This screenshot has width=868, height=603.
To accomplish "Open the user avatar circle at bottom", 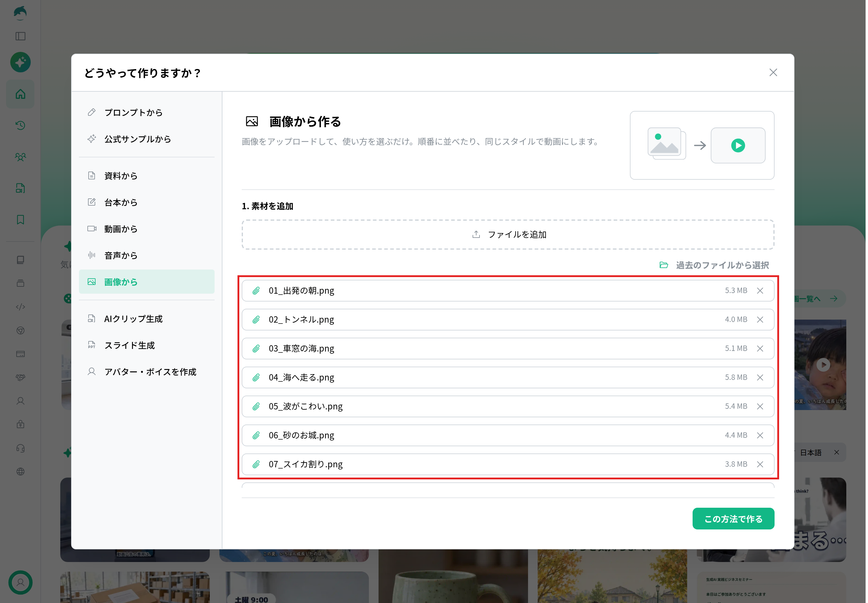I will point(20,582).
